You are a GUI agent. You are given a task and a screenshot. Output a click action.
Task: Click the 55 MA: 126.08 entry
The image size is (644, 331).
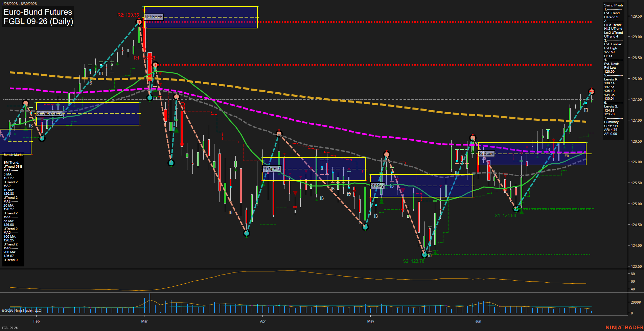9,223
